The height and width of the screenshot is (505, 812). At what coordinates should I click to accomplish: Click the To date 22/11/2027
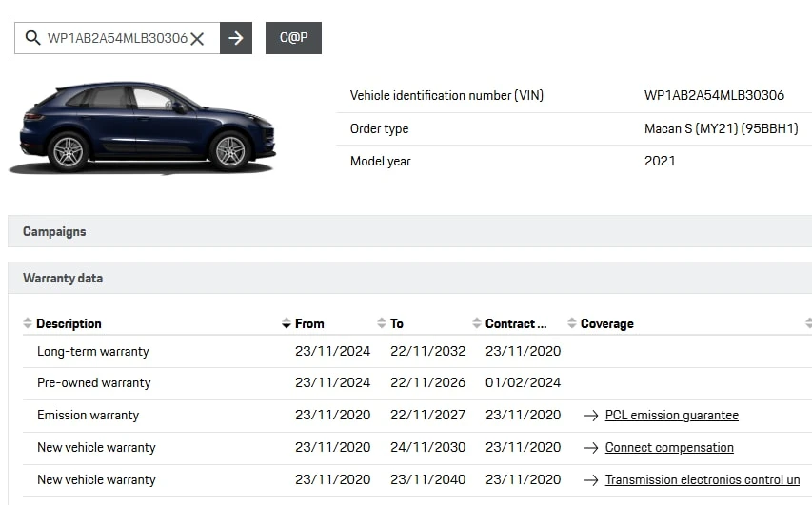[x=427, y=415]
